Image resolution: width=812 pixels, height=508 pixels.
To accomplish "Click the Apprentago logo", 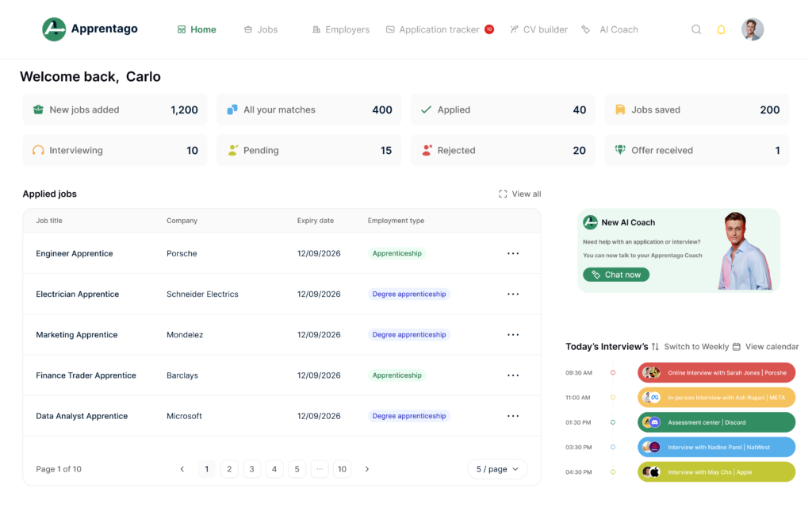I will click(90, 29).
